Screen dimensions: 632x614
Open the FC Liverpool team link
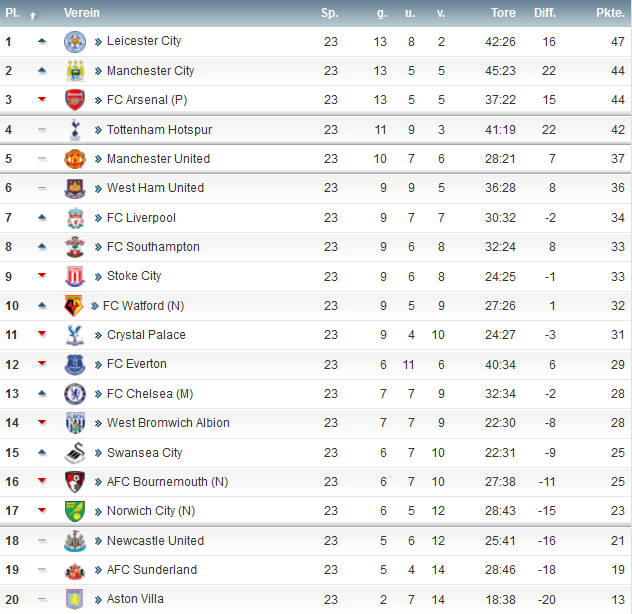pos(141,218)
